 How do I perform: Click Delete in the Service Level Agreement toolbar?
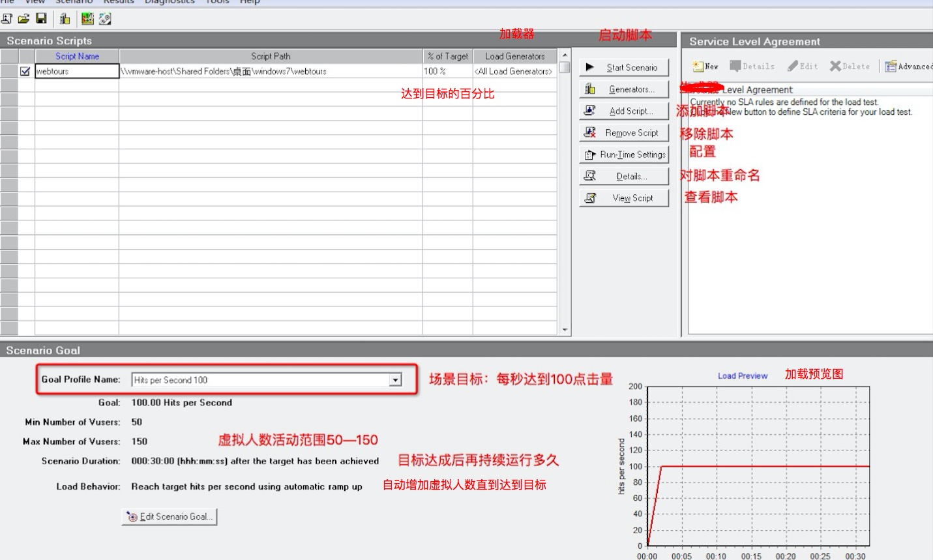(850, 66)
